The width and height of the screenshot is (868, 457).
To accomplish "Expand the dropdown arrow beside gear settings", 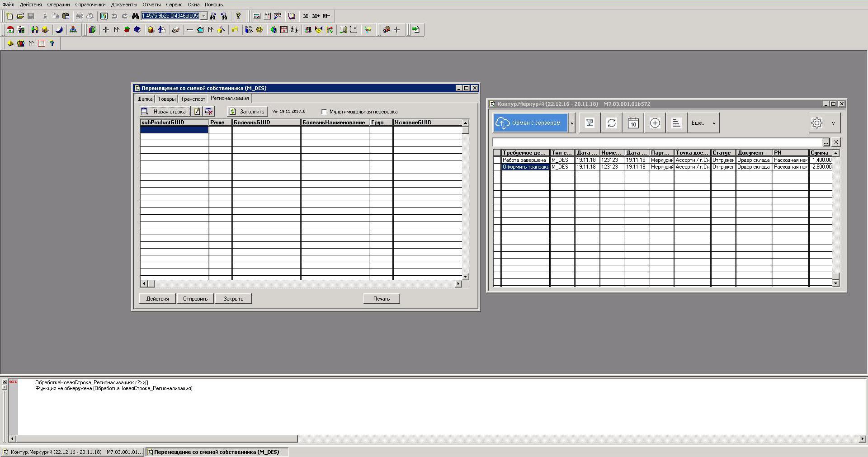I will click(833, 123).
